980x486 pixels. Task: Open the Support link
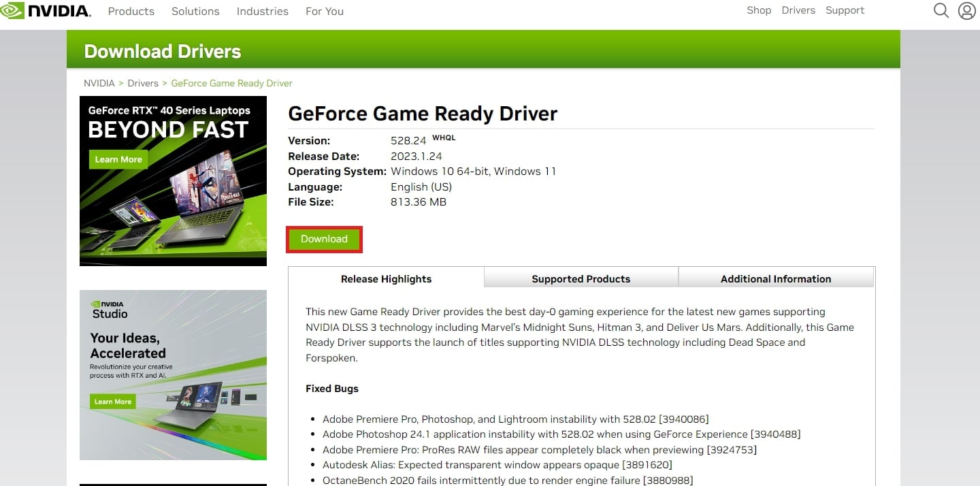845,10
